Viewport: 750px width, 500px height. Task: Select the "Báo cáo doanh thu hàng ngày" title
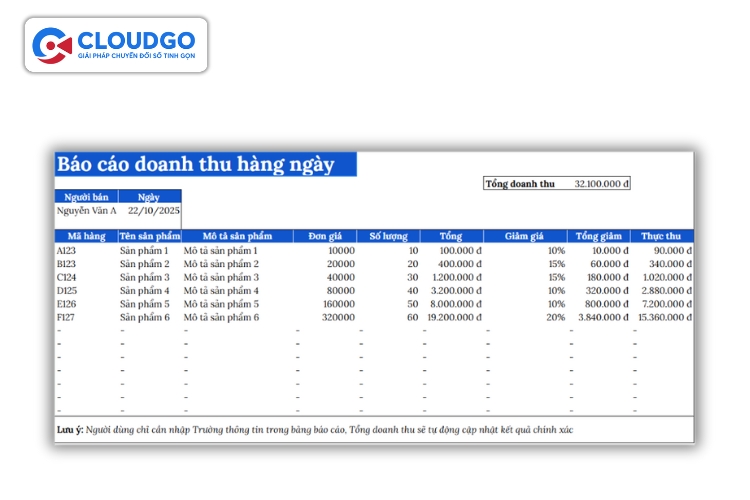tap(195, 165)
